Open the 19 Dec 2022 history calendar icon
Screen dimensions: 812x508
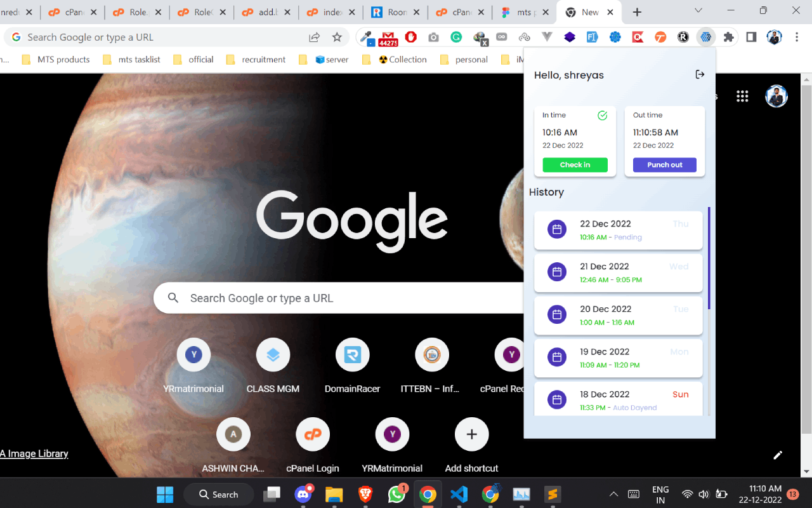pos(557,358)
